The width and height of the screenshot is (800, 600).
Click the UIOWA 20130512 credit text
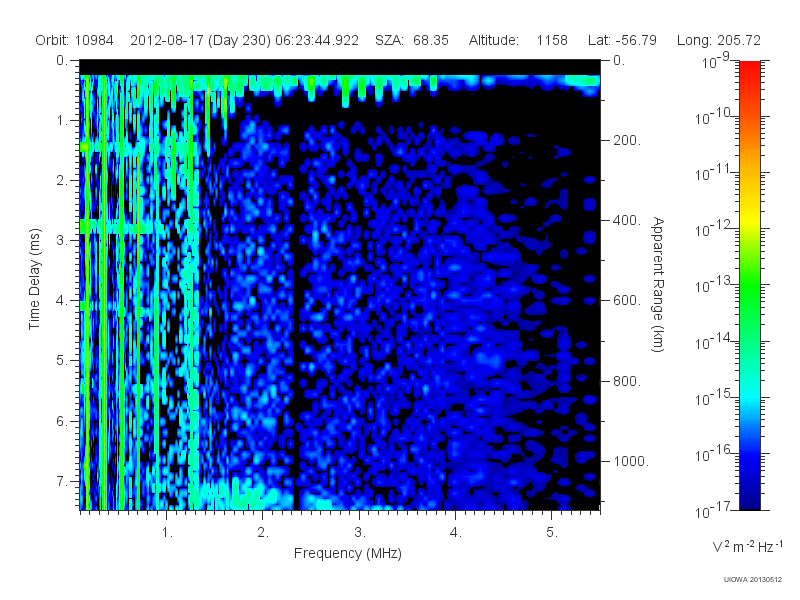tap(753, 580)
